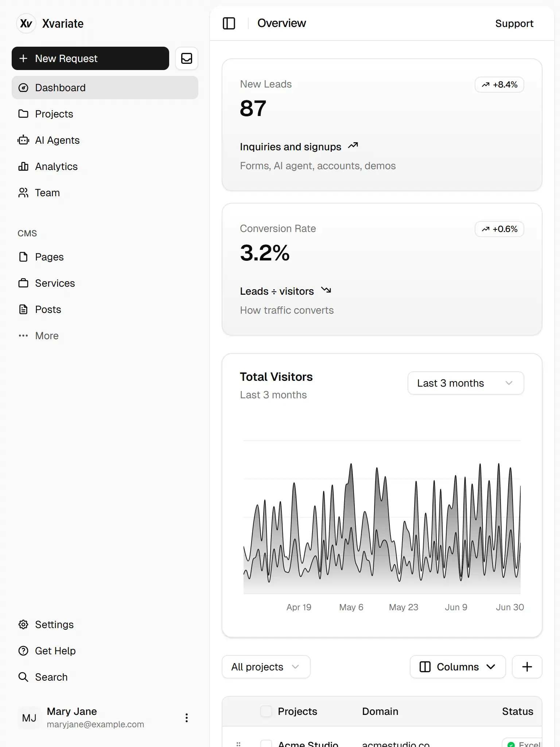The width and height of the screenshot is (560, 747).
Task: Open the Team people icon
Action: [x=23, y=193]
